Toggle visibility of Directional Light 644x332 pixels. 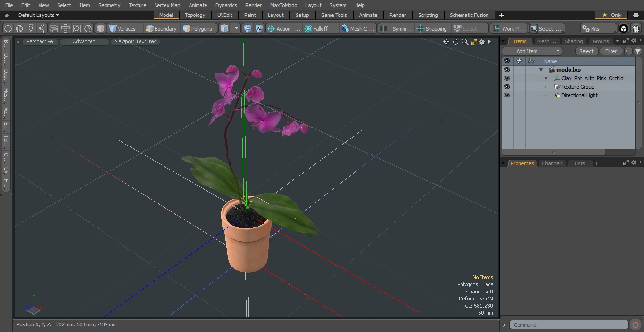pyautogui.click(x=507, y=95)
